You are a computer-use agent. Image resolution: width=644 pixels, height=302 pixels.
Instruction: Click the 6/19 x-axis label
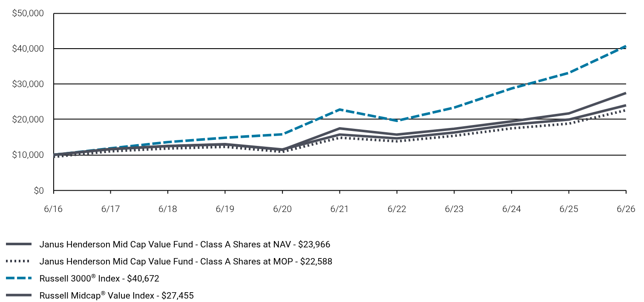[225, 209]
